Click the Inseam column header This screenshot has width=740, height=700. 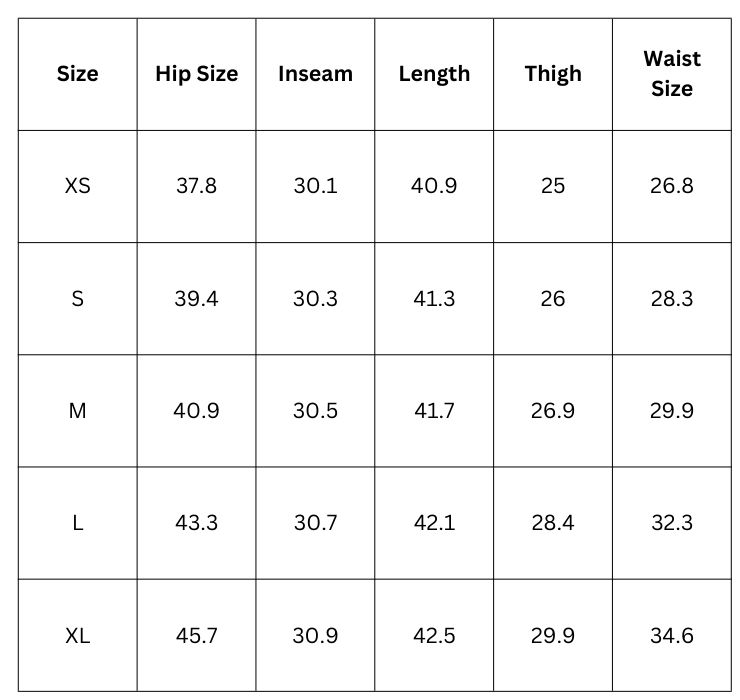315,74
